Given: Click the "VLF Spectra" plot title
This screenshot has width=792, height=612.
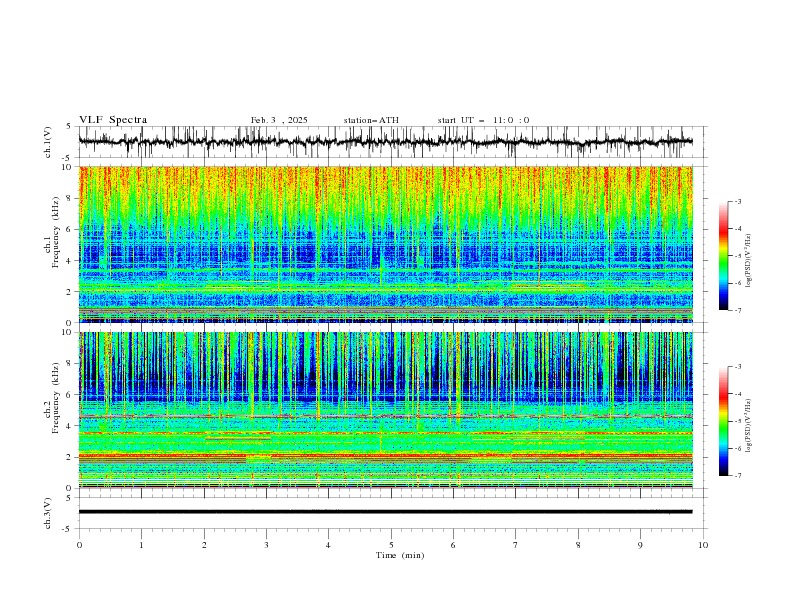Looking at the screenshot, I should (113, 120).
